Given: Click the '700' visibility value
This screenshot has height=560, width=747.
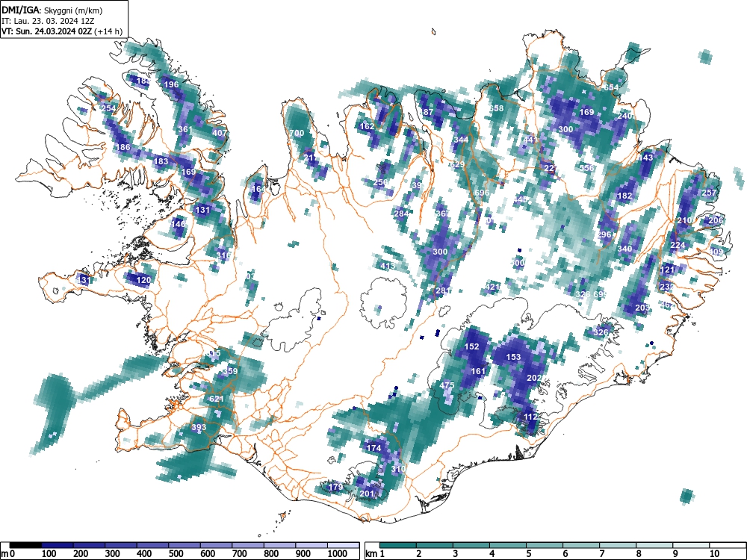Looking at the screenshot, I should coord(297,133).
